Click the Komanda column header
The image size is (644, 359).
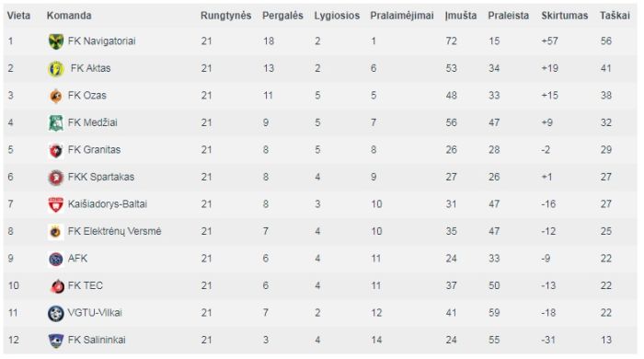pyautogui.click(x=69, y=16)
